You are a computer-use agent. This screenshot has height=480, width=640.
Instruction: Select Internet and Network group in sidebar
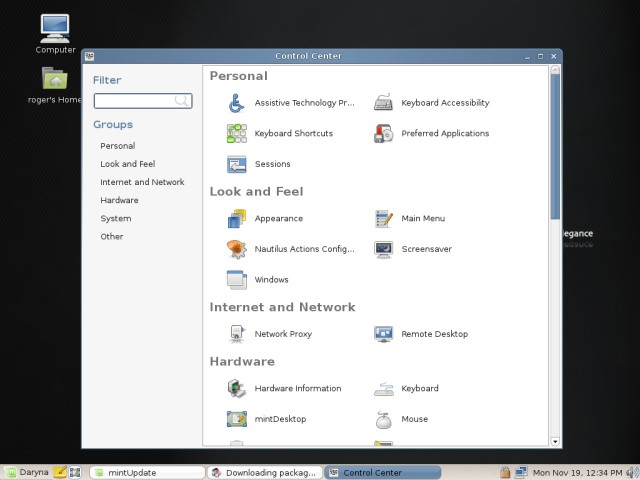pyautogui.click(x=142, y=182)
